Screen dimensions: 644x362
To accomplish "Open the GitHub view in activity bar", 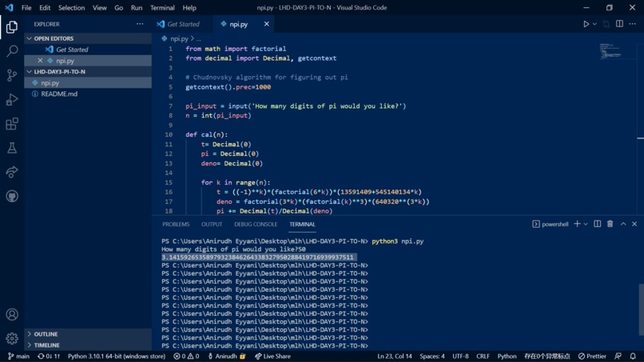I will point(12,197).
